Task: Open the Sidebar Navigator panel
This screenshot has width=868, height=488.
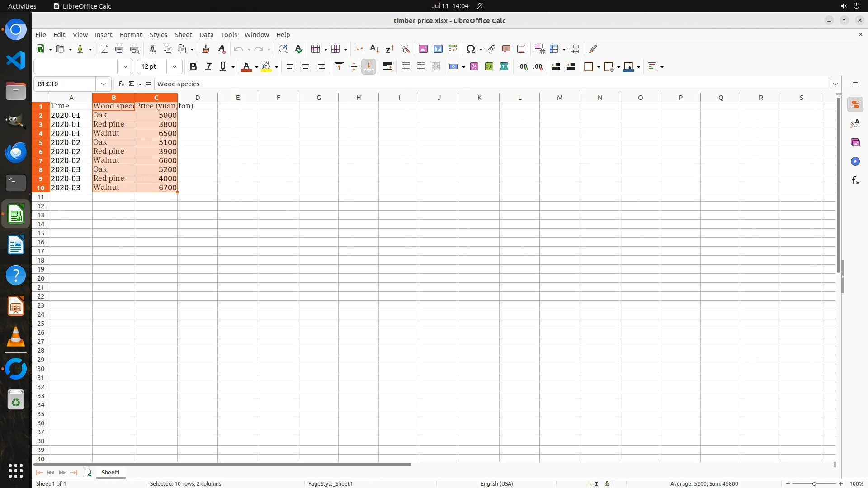Action: coord(855,161)
